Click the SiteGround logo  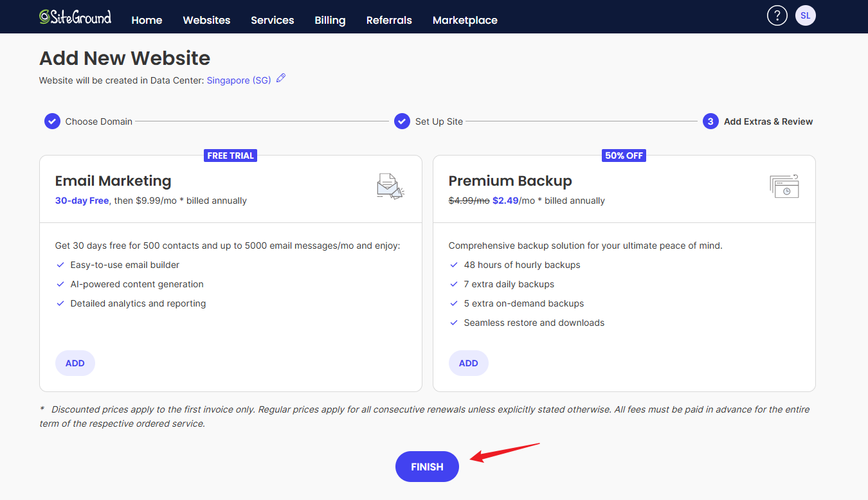(75, 17)
